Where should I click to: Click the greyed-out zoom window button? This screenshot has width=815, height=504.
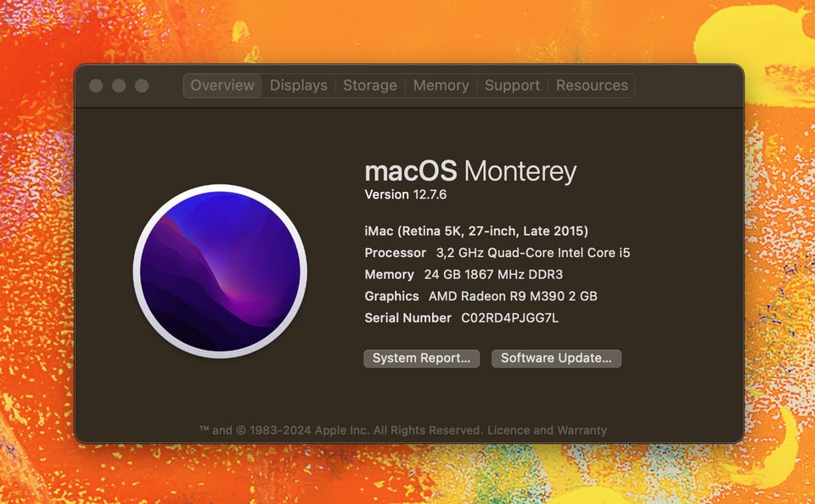142,86
